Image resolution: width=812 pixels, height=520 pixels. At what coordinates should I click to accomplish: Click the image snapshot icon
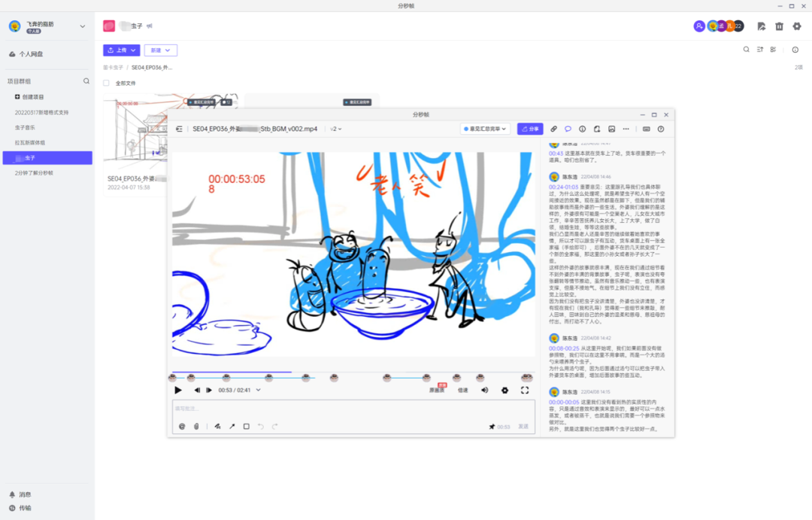click(611, 129)
